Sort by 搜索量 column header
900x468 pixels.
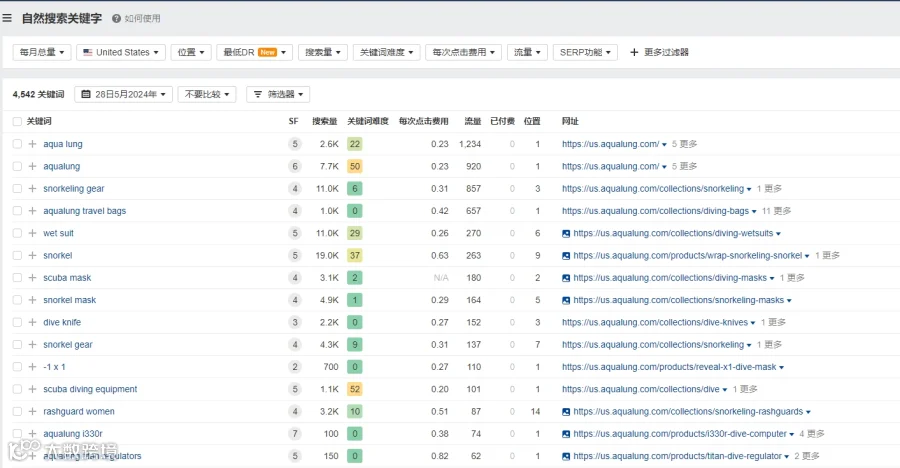tap(324, 121)
